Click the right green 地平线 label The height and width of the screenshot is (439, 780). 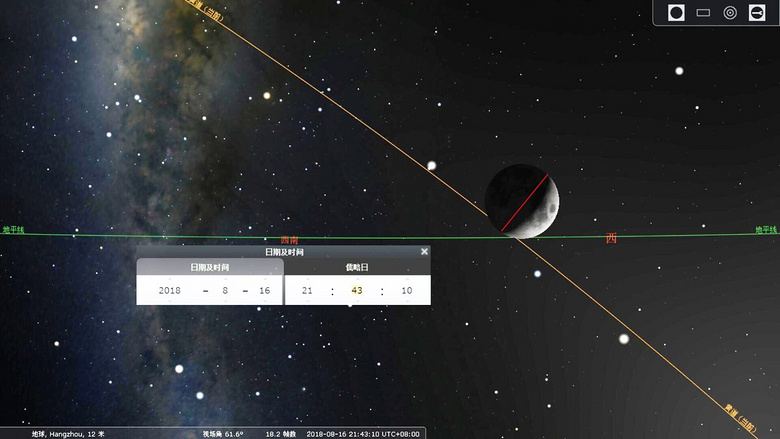coord(766,230)
